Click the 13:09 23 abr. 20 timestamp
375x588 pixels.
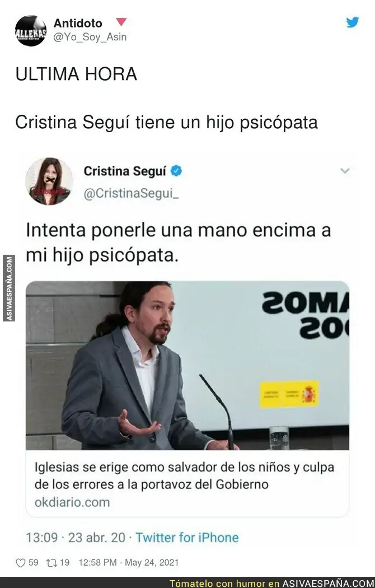tap(76, 538)
